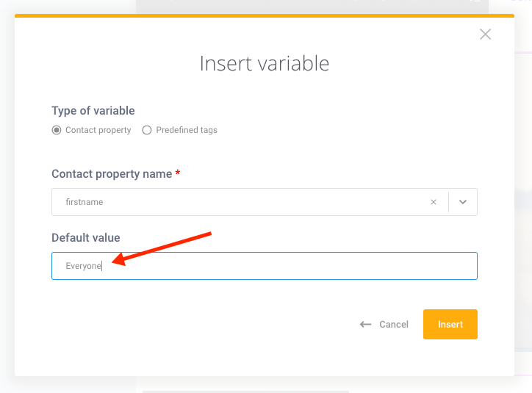532x393 pixels.
Task: Click the red required asterisk
Action: click(x=177, y=173)
